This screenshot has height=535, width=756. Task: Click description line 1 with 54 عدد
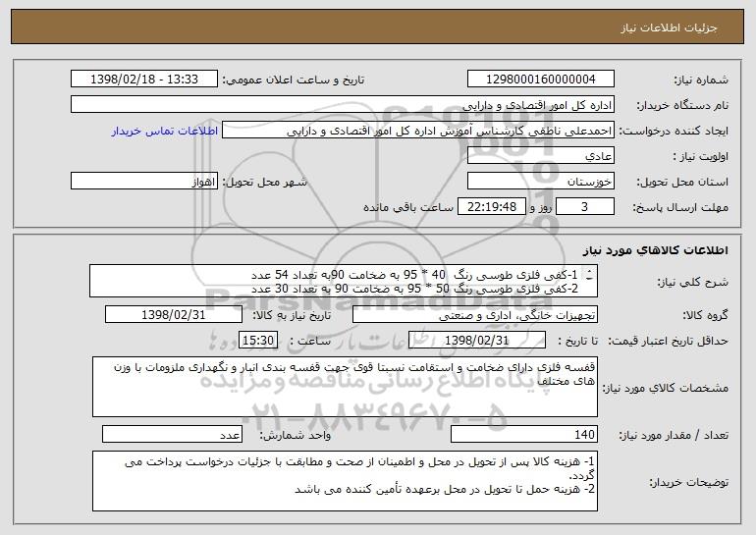coord(414,275)
